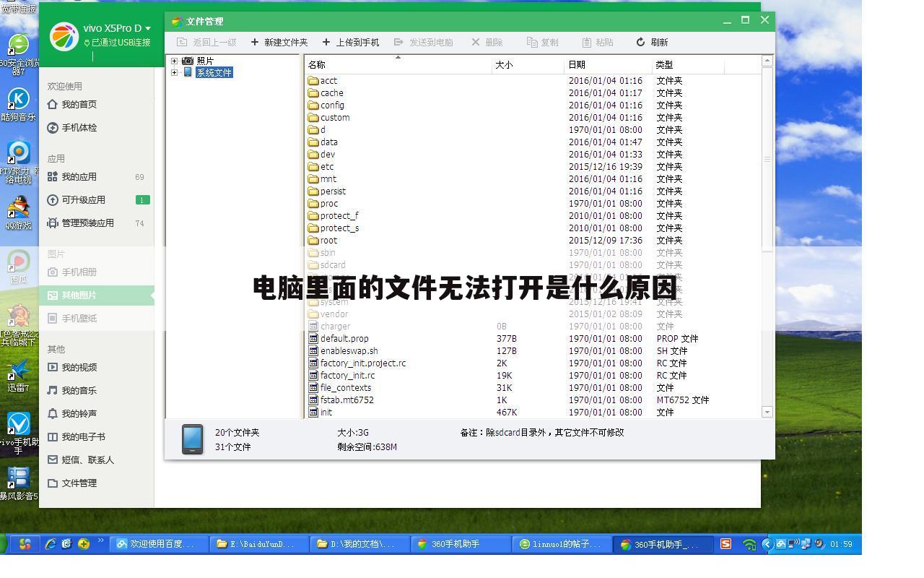Open 我的音乐 in the sidebar

pyautogui.click(x=79, y=390)
